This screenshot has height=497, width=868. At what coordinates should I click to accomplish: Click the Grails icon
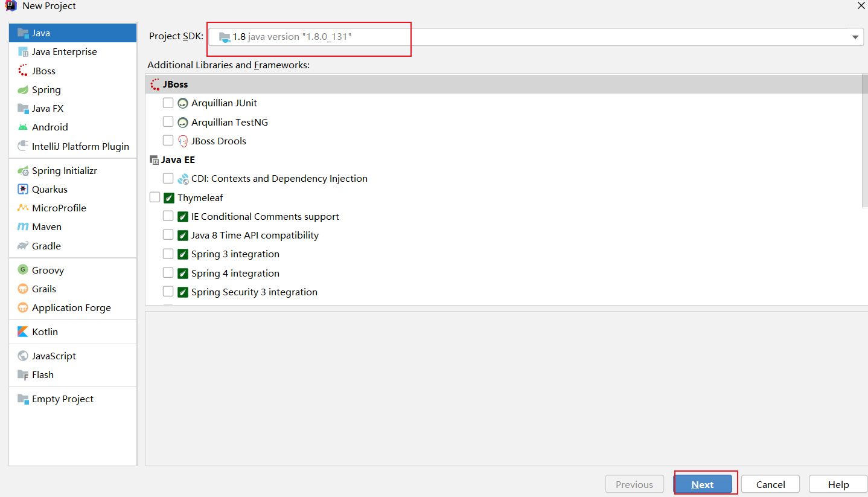[23, 289]
